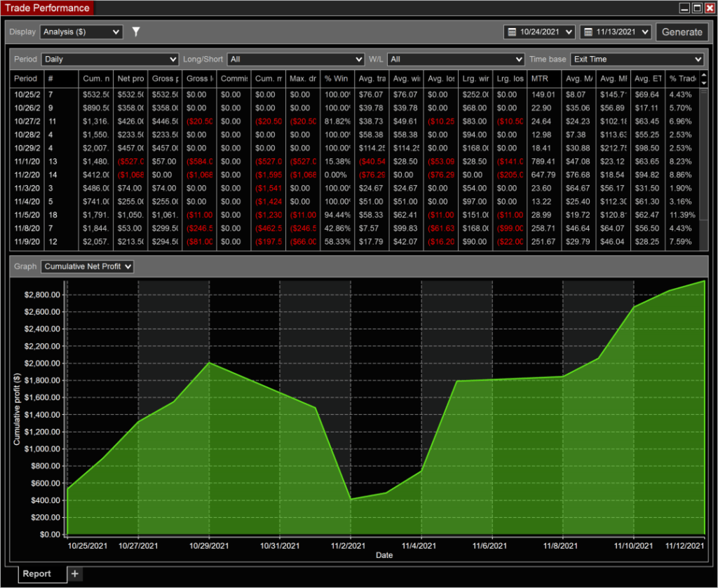
Task: Expand the Period Daily dropdown
Action: [x=110, y=60]
